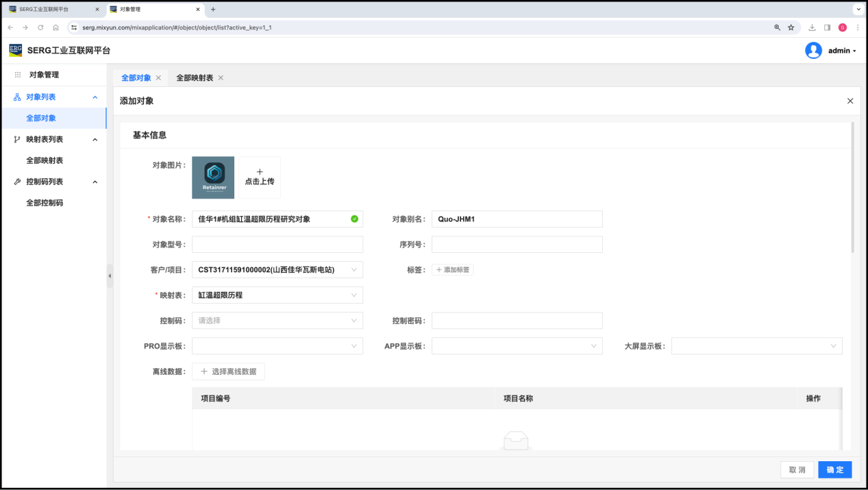Open the 客户/项目 dropdown

coord(277,270)
